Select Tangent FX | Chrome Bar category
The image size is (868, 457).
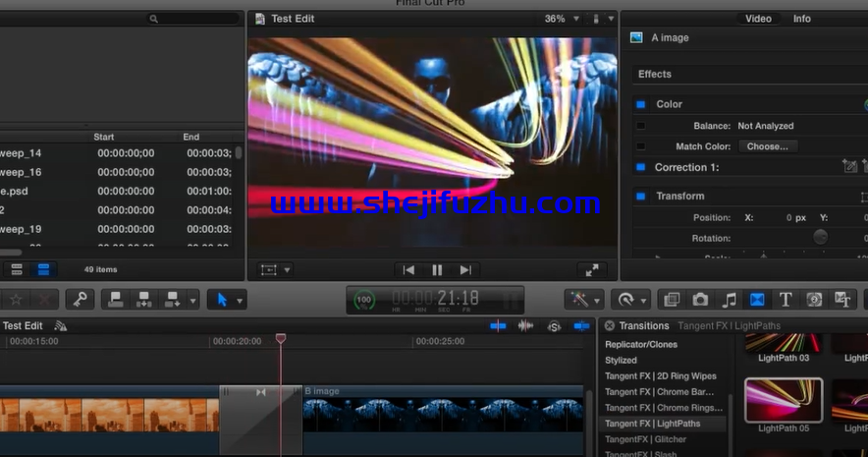659,391
